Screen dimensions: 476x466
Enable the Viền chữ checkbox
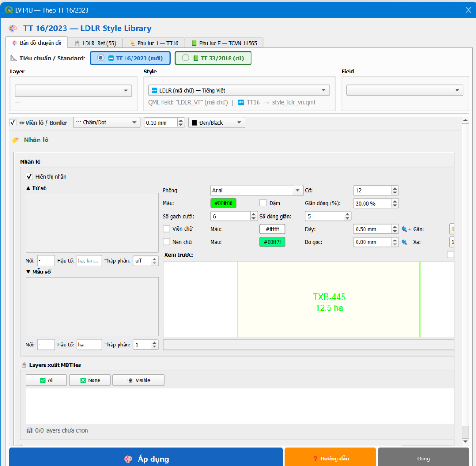(x=166, y=228)
